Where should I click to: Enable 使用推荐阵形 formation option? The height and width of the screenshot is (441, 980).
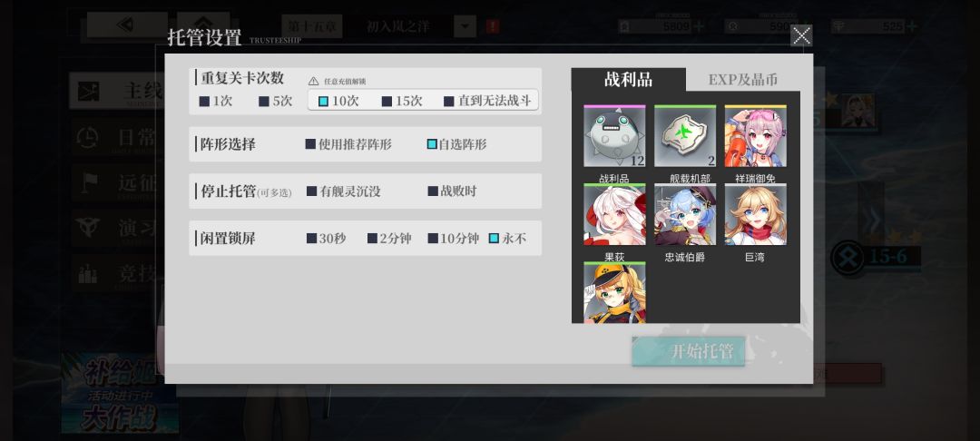click(348, 144)
